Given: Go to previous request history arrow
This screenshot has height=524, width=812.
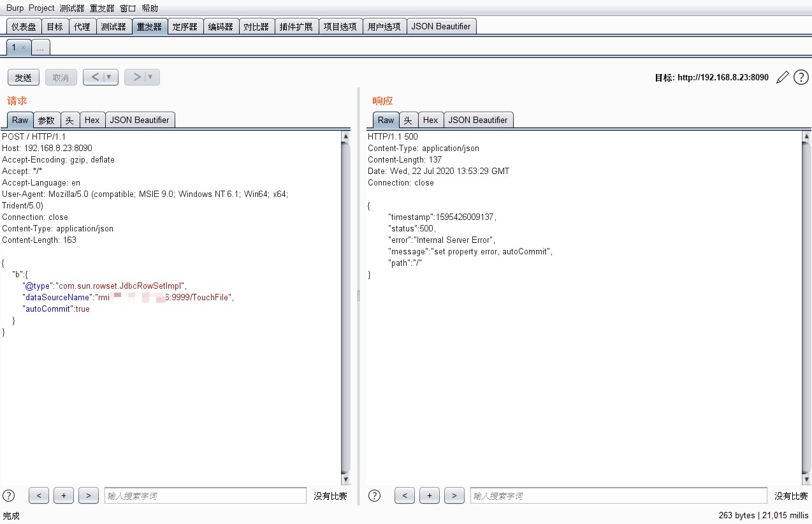Looking at the screenshot, I should (95, 77).
